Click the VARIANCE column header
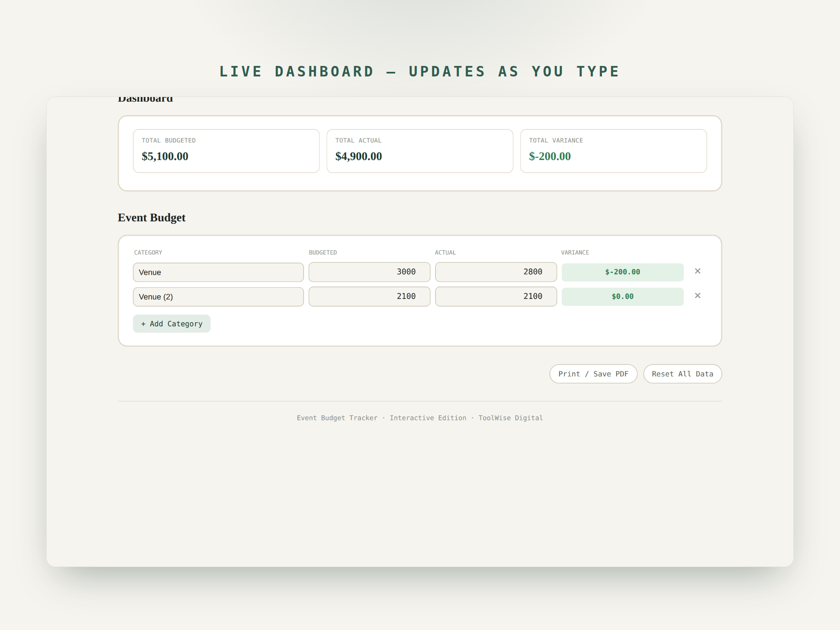The width and height of the screenshot is (840, 630). (x=575, y=252)
